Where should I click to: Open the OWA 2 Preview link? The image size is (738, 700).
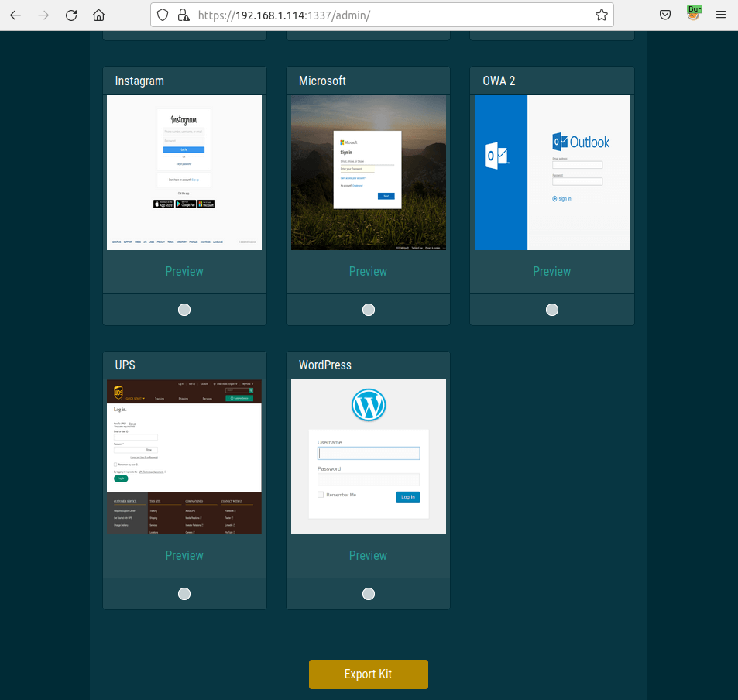pos(551,272)
